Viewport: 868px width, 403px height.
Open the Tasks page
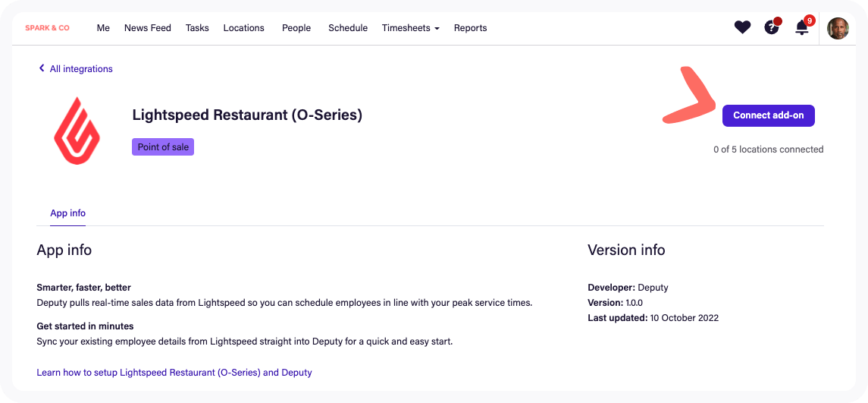(x=197, y=28)
